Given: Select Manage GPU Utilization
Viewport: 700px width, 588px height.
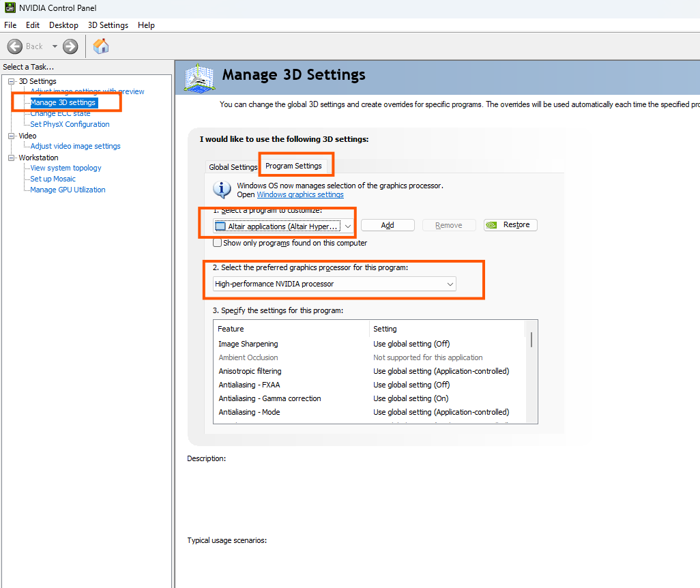Looking at the screenshot, I should [68, 190].
